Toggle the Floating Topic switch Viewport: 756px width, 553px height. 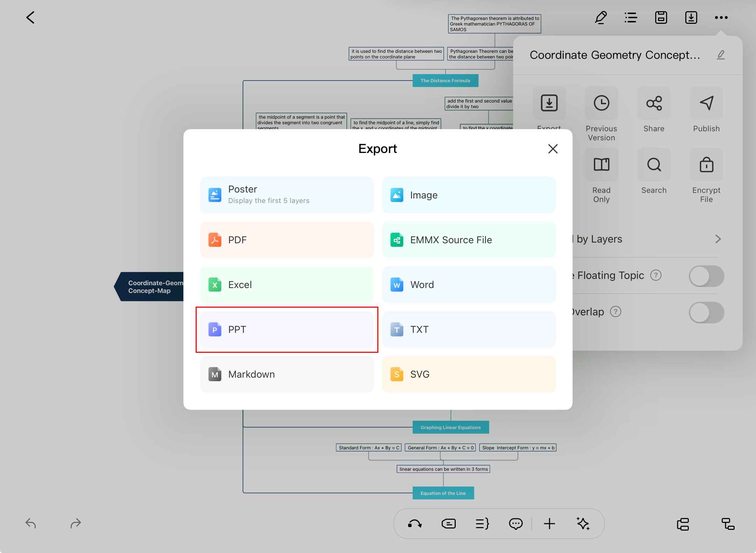coord(706,276)
